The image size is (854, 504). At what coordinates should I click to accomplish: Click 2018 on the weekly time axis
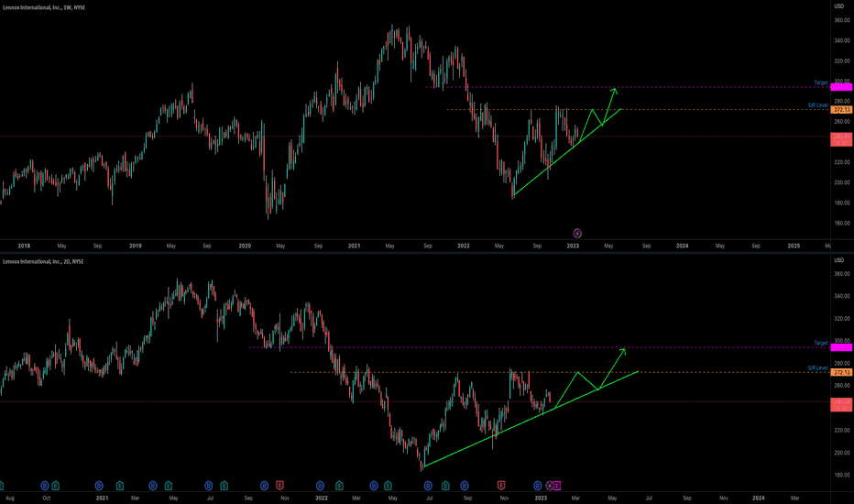(x=24, y=246)
